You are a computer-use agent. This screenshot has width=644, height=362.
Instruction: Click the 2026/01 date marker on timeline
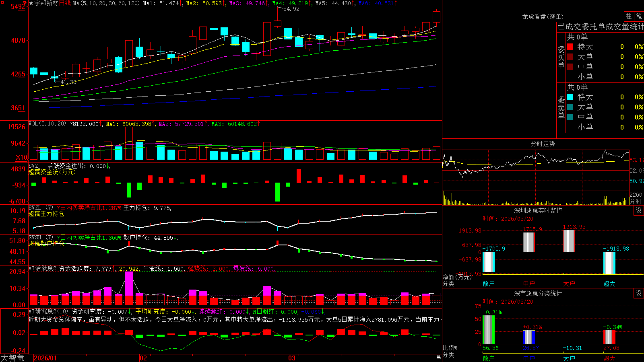(x=45, y=358)
